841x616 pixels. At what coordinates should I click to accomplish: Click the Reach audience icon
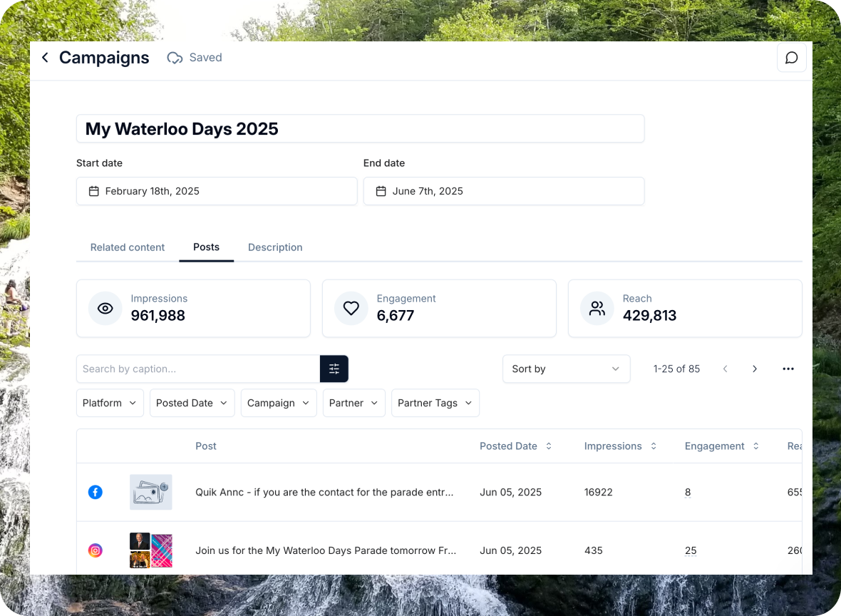click(x=597, y=308)
